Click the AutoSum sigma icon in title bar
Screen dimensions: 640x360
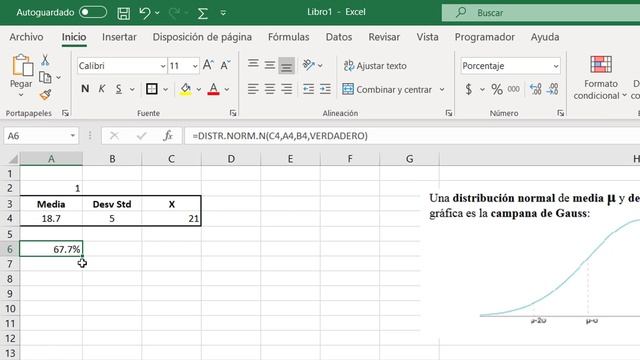(x=202, y=13)
